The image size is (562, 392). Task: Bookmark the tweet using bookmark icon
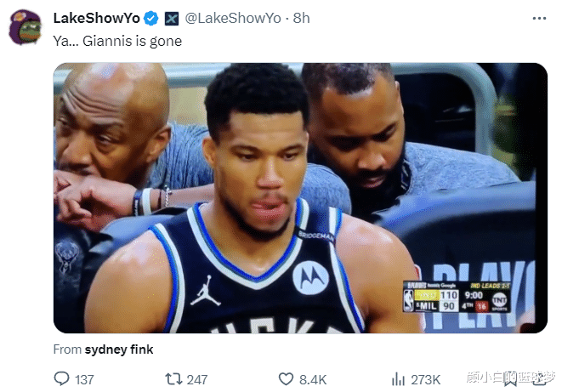tap(510, 379)
